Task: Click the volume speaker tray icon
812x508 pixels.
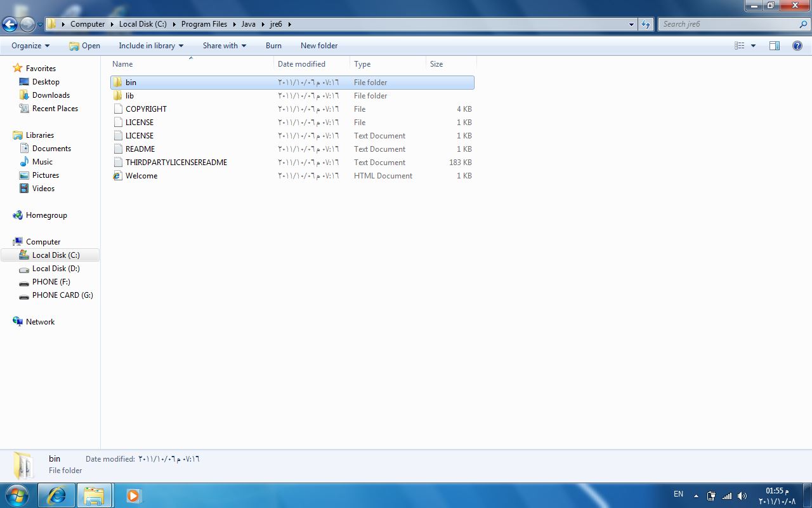Action: [x=743, y=496]
